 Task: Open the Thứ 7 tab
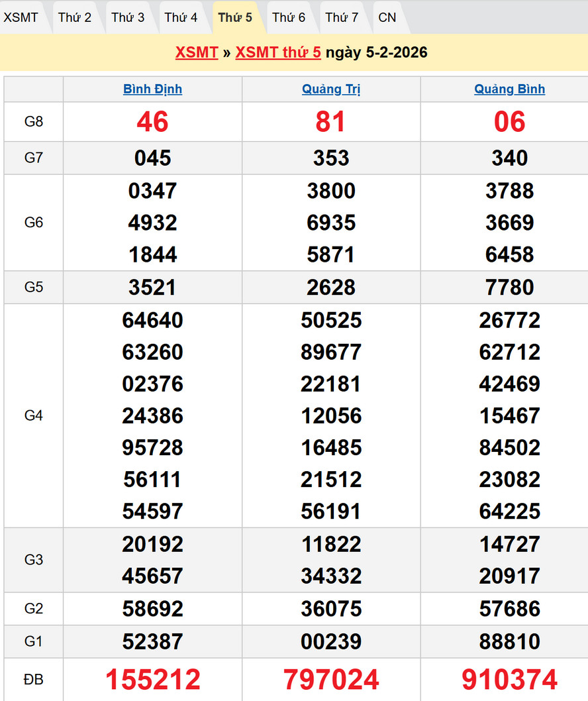pos(342,17)
